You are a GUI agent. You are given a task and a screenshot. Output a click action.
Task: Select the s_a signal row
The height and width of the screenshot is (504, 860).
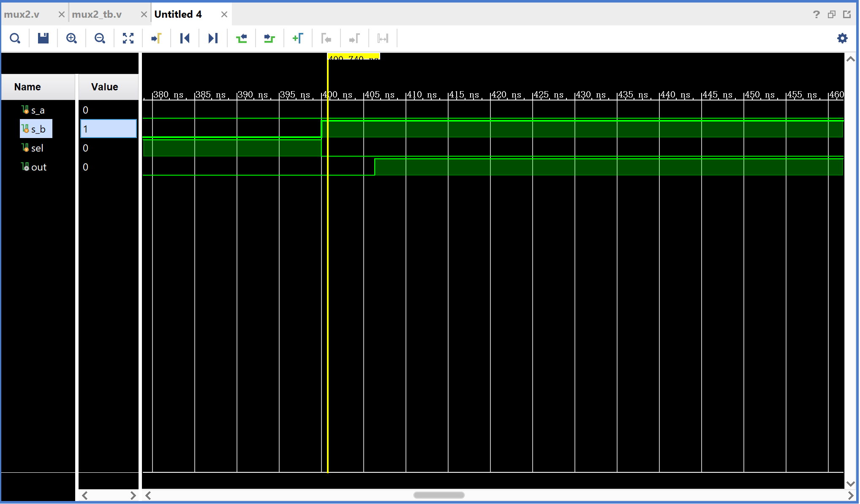38,110
